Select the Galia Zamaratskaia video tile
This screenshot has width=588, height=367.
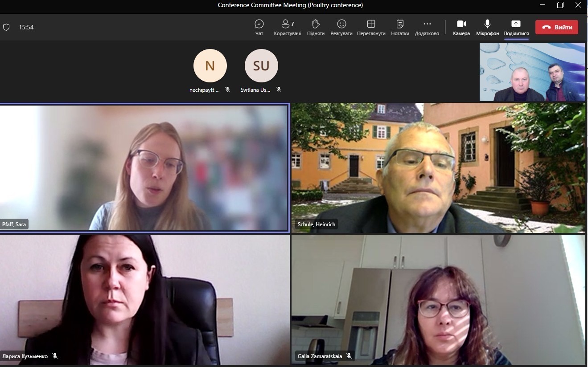(x=438, y=300)
